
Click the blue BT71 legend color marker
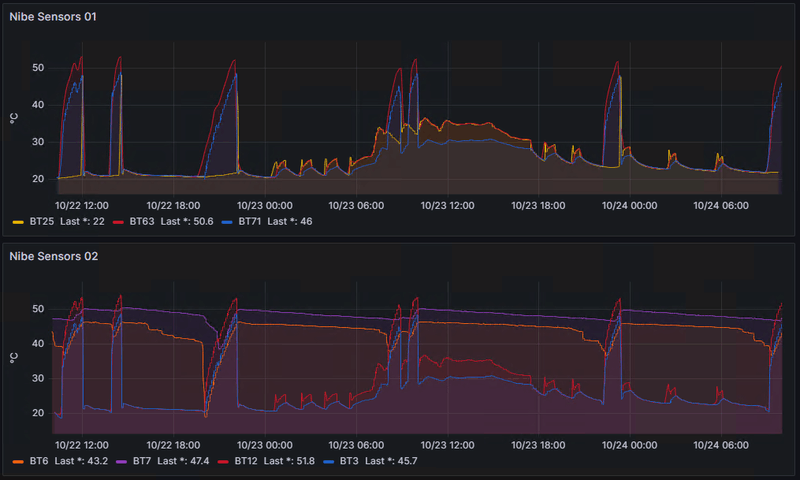(227, 222)
